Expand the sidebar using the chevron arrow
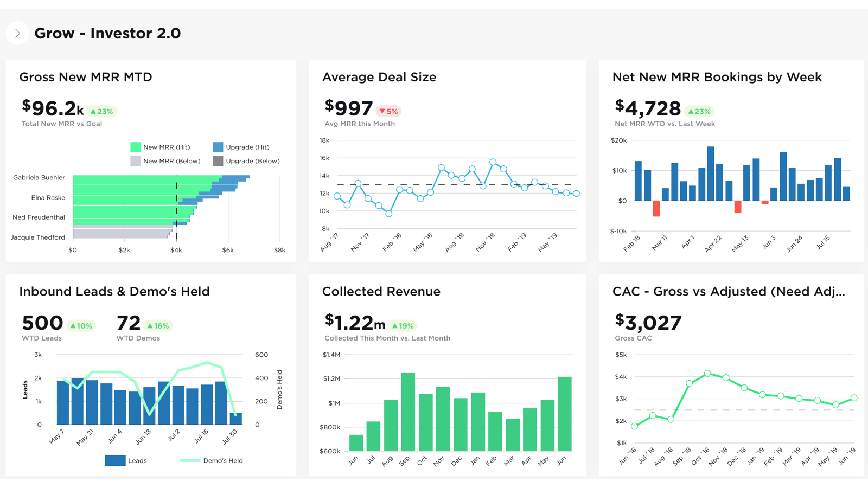 point(17,33)
